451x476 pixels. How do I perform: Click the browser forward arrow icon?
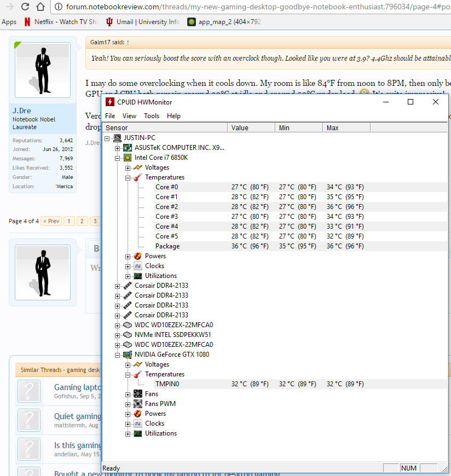10,7
